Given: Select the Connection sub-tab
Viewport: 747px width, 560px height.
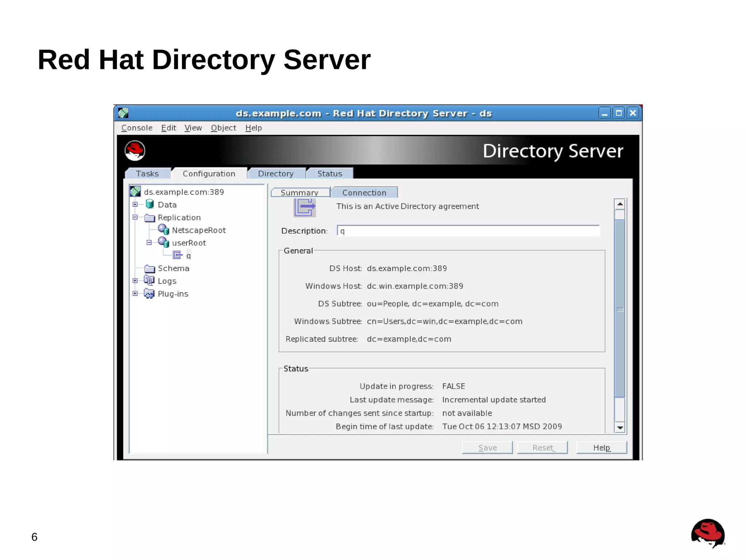Looking at the screenshot, I should pyautogui.click(x=364, y=192).
